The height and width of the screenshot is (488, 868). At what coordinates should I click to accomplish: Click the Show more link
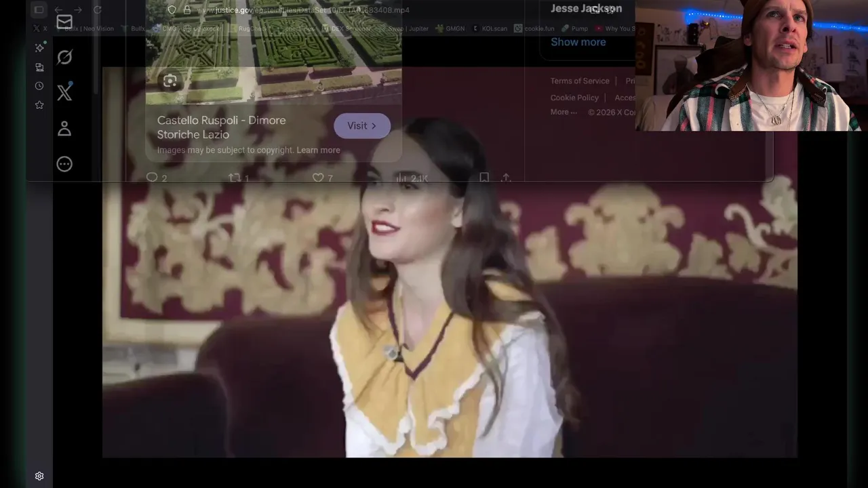coord(578,42)
